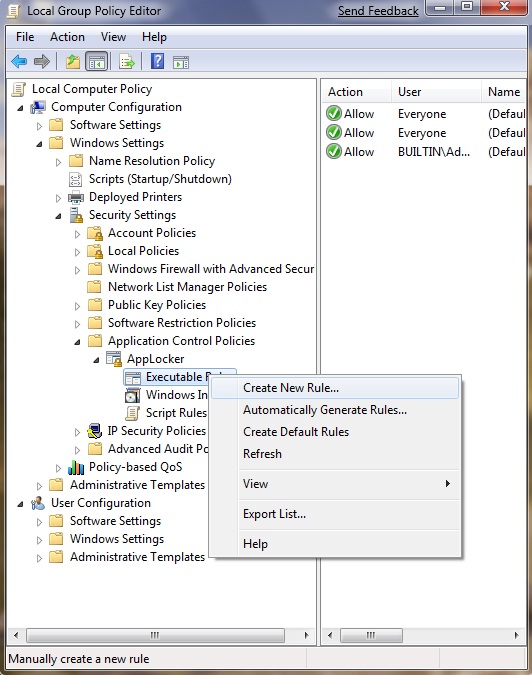This screenshot has height=675, width=532.
Task: Click the Executable Rules icon
Action: click(x=133, y=378)
